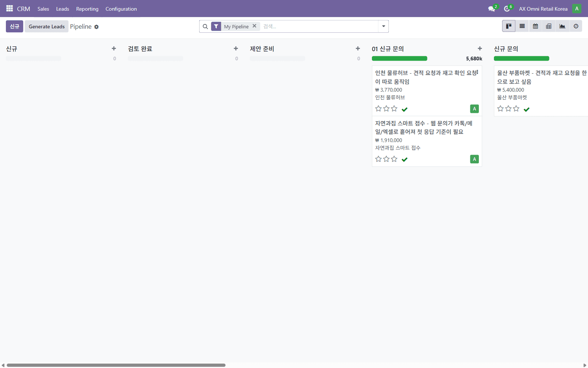Click the 01 신규 문의 progress bar

[399, 58]
